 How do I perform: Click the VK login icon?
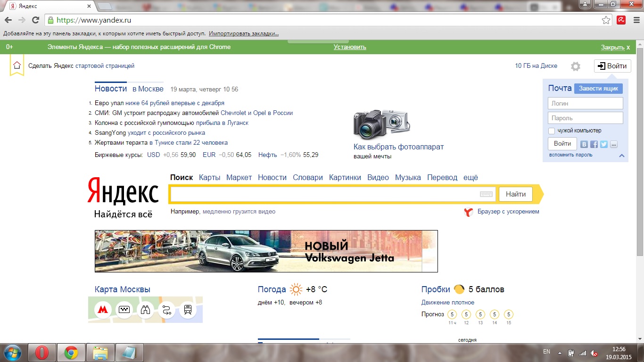click(585, 144)
